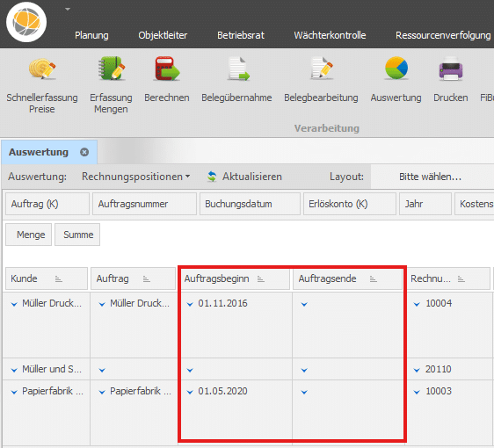This screenshot has width=494, height=448.
Task: Click the sort icon in Kunde header
Action: (59, 279)
